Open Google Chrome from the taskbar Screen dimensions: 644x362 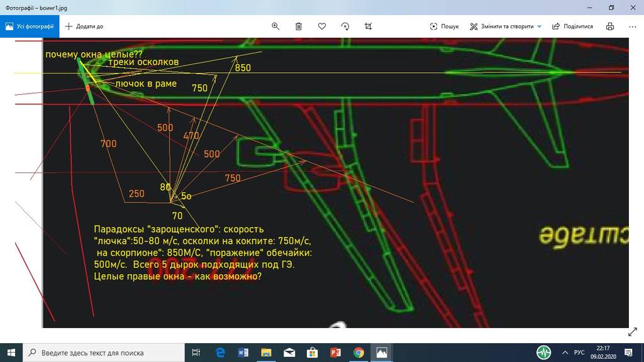358,353
